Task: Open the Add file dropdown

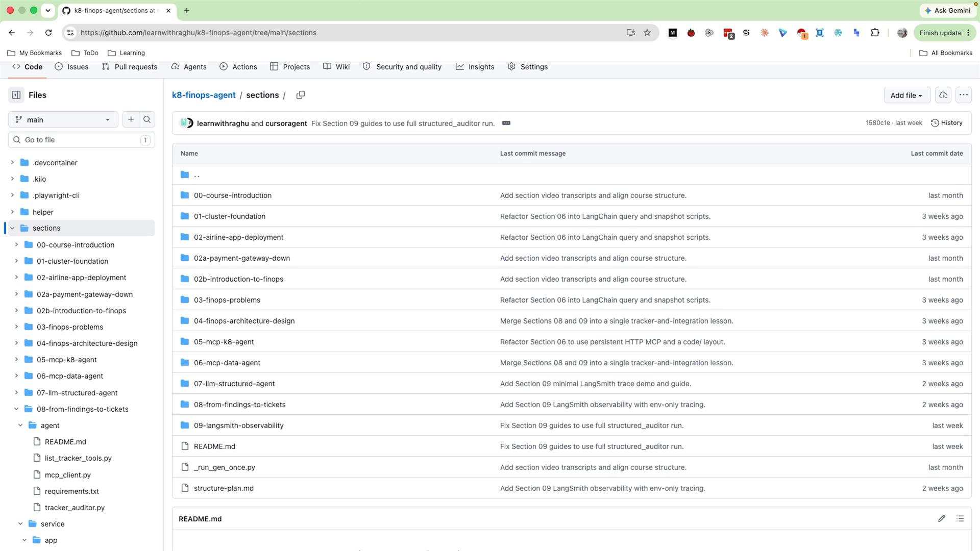Action: (906, 95)
